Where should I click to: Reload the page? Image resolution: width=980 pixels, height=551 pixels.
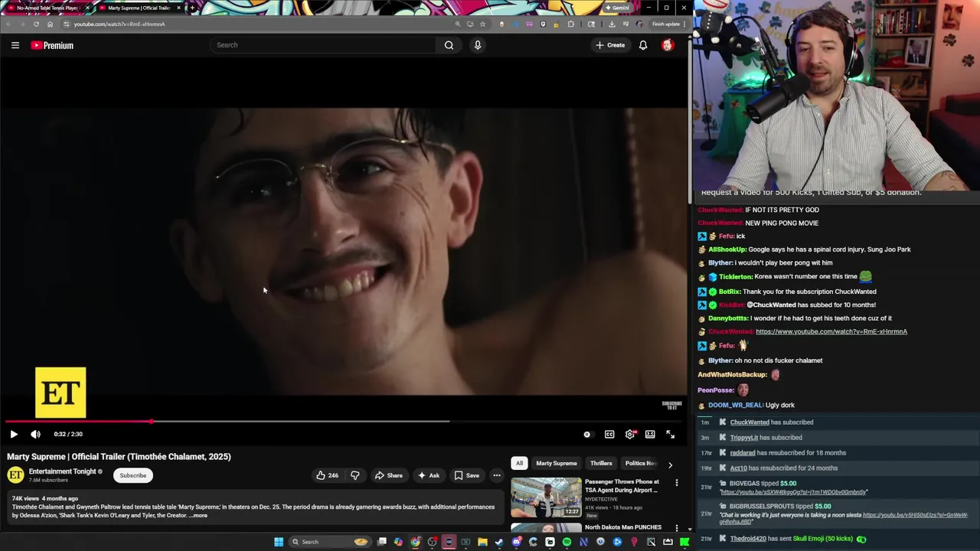[x=36, y=24]
